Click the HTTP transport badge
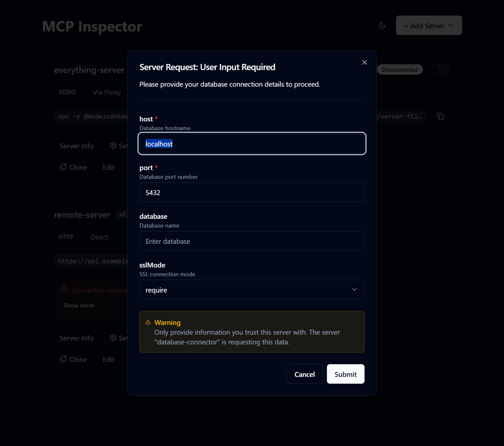504x446 pixels. (x=66, y=237)
